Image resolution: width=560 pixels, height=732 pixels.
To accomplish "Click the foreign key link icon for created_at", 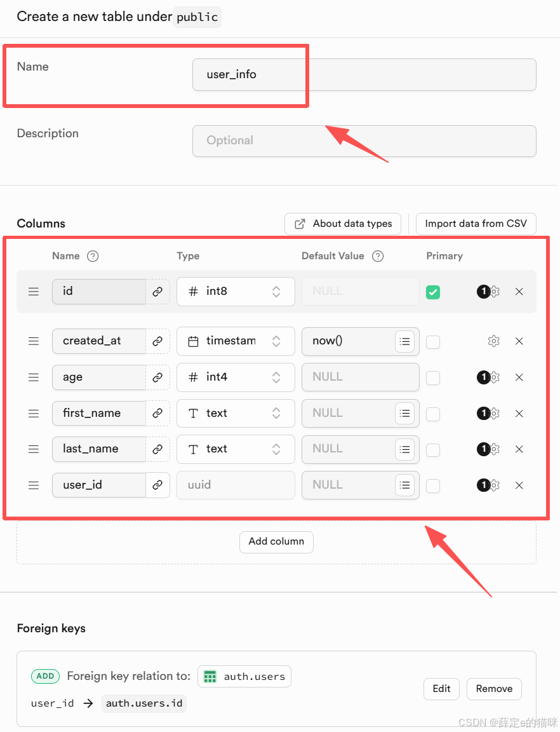I will tap(157, 341).
